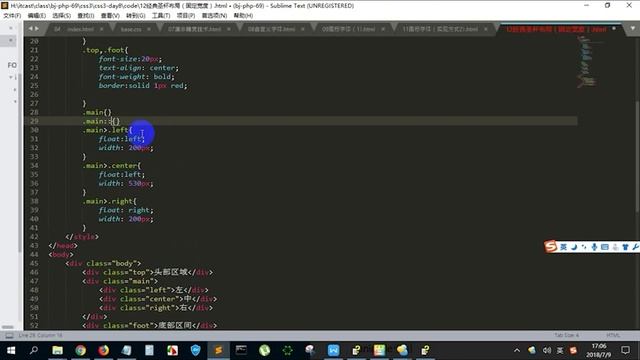
Task: Open Sogou voice input microphone
Action: tap(594, 247)
